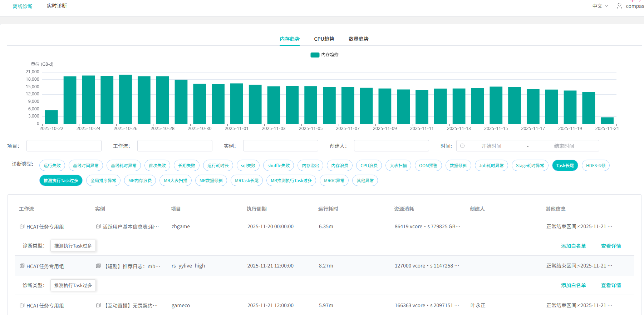Toggle the 内存趋势 legend color swatch
The image size is (644, 315).
(315, 55)
